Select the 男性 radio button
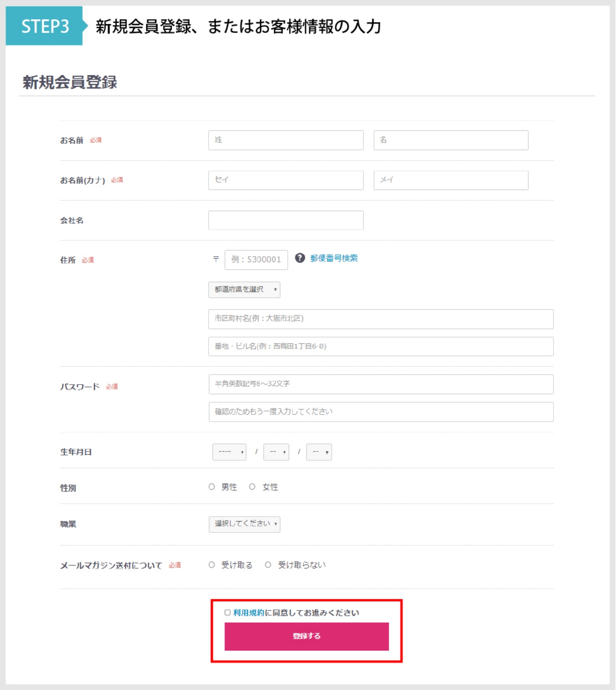 click(212, 487)
